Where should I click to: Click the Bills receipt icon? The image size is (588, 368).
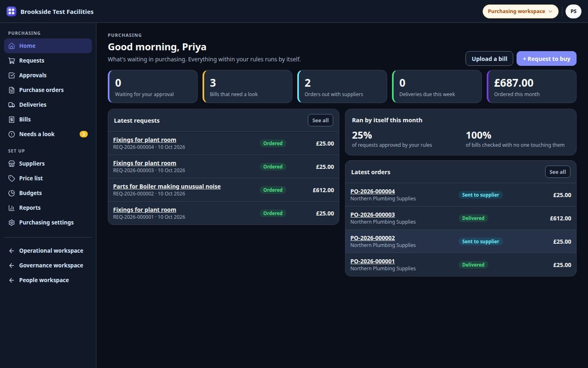click(x=12, y=119)
